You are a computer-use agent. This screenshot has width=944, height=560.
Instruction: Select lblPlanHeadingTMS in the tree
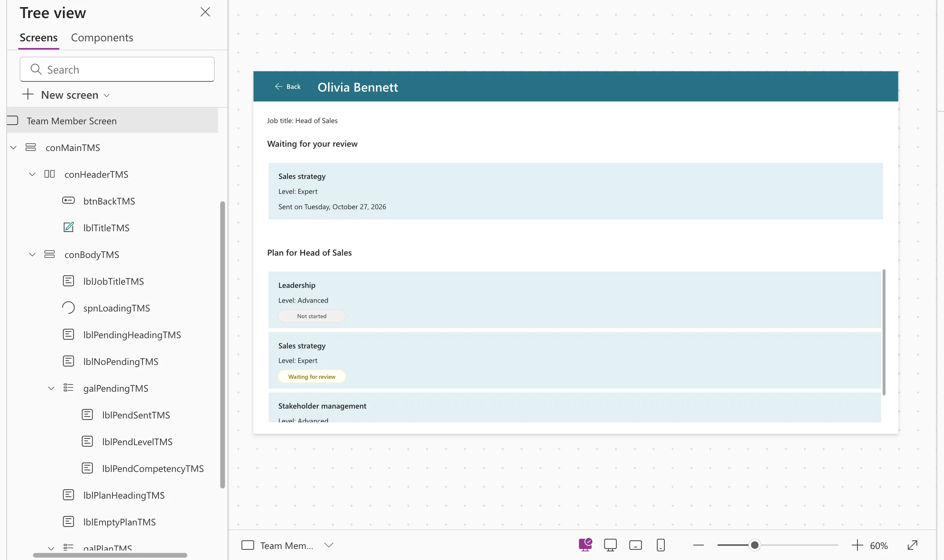[x=124, y=495]
